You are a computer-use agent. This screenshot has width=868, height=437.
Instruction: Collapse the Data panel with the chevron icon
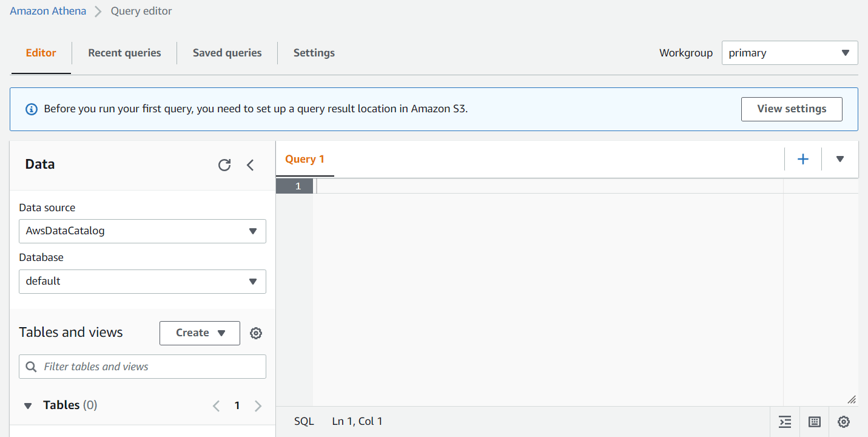250,164
